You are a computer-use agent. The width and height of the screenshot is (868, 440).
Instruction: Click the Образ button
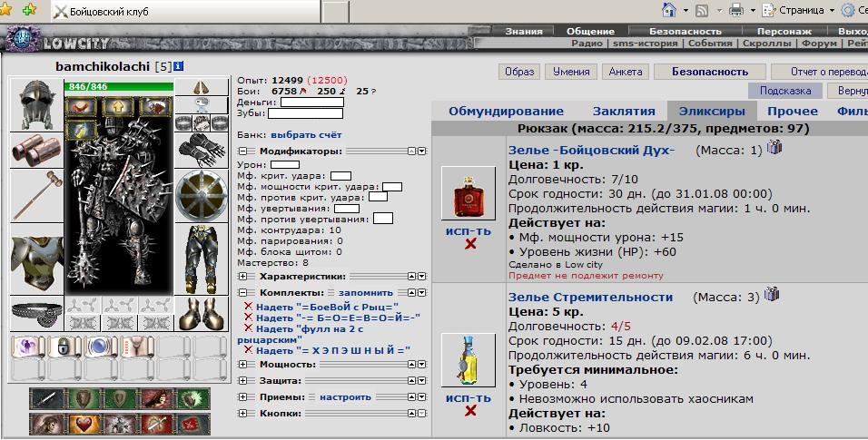pos(519,72)
